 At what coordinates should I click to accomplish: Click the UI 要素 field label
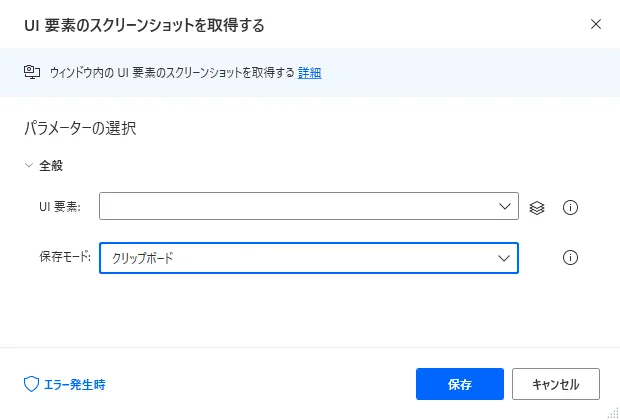(x=59, y=207)
